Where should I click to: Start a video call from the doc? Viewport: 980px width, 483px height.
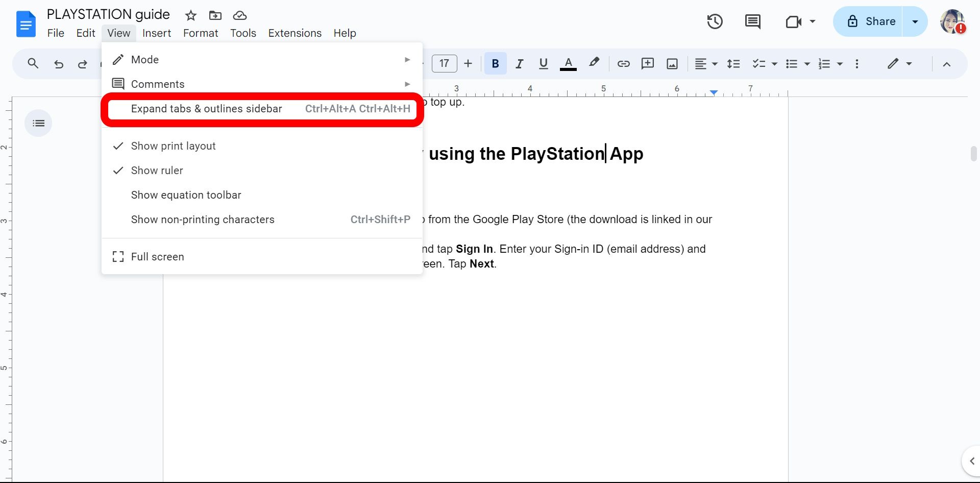click(x=792, y=21)
